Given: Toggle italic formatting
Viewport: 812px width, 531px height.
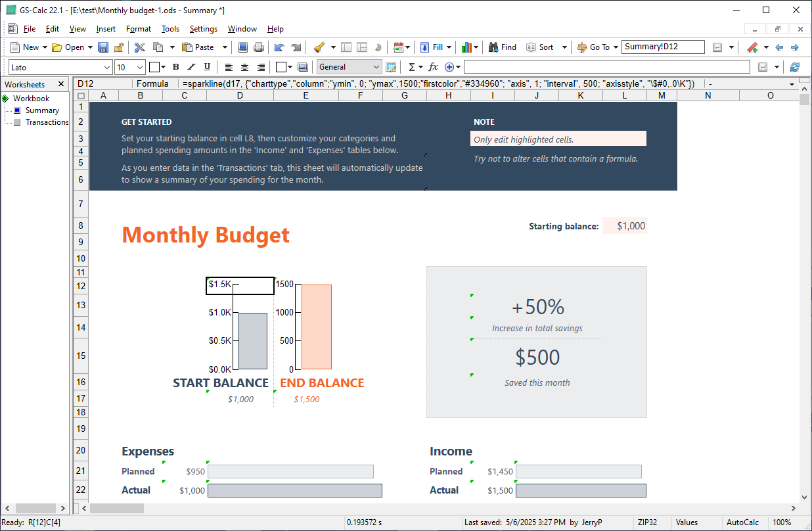Looking at the screenshot, I should coord(191,66).
